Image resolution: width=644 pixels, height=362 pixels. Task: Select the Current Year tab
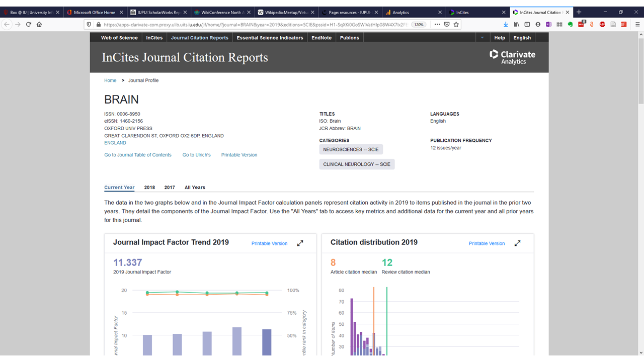pyautogui.click(x=119, y=188)
